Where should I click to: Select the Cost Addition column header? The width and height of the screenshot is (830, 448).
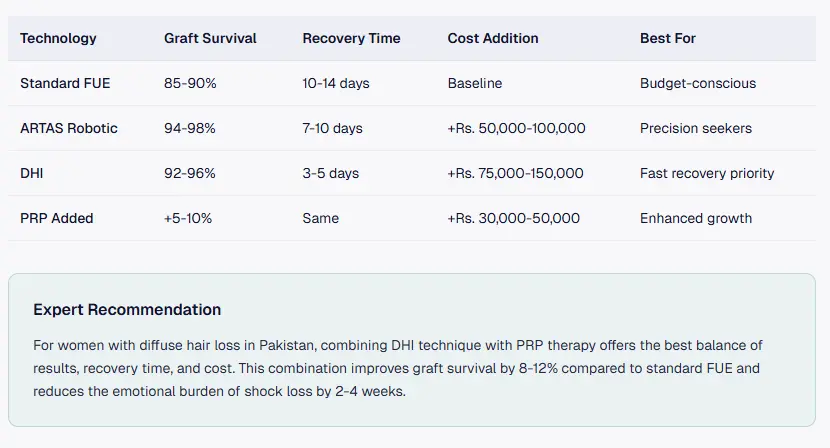[x=493, y=38]
